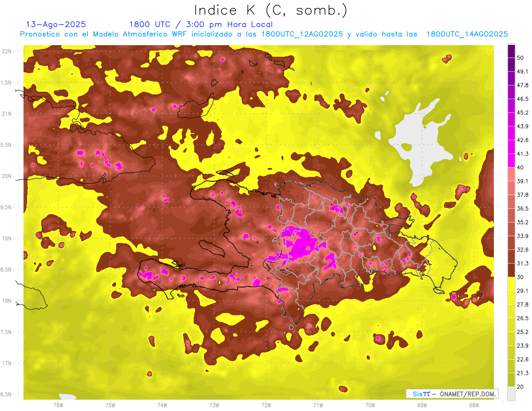The image size is (532, 411).
Task: Pick the dark purple swatch above colorbar value 50
Action: point(511,51)
